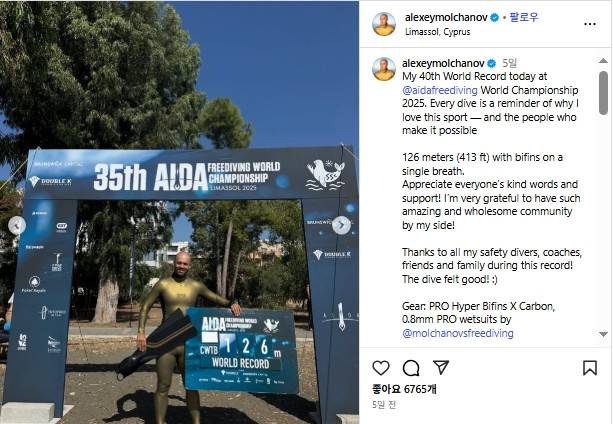Click caption author avatar thumbnail
Viewport: 613px width, 424px height.
coord(384,69)
